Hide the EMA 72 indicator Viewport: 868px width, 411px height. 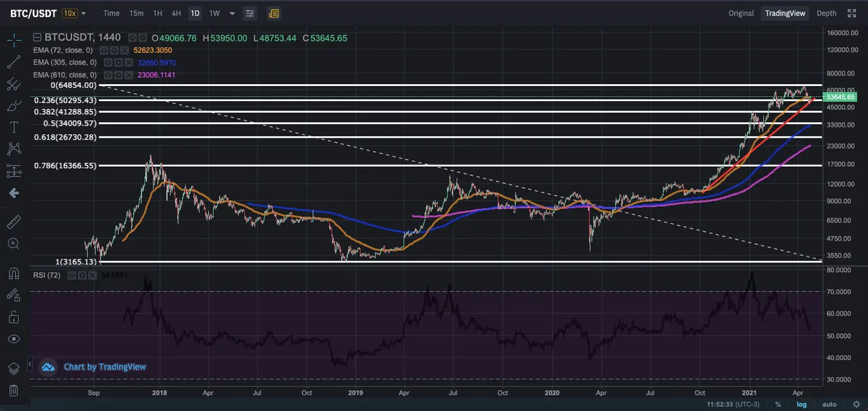(104, 50)
